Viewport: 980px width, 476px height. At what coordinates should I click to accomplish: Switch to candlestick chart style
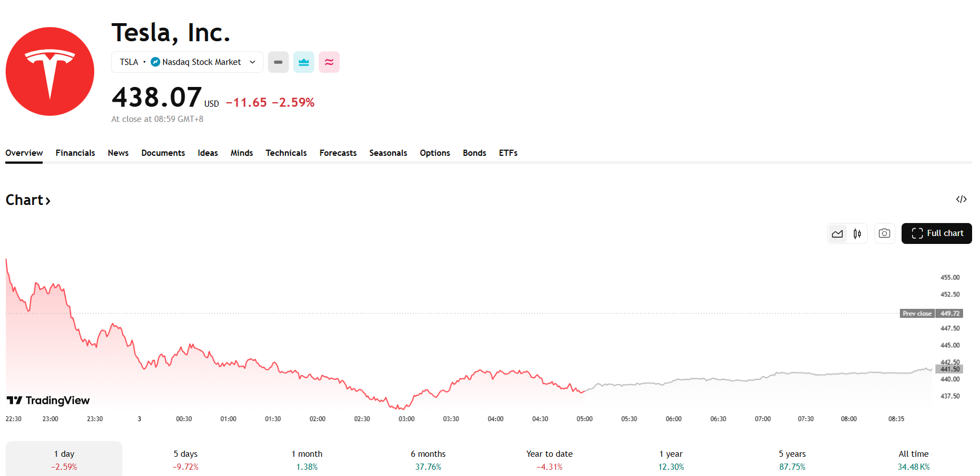pyautogui.click(x=857, y=234)
